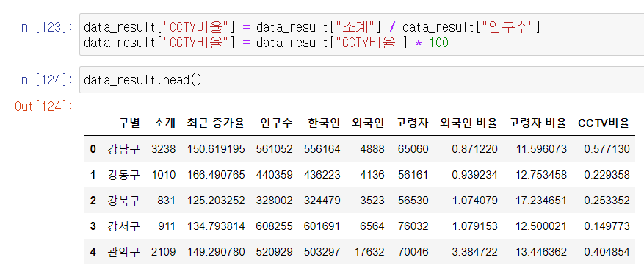Click the value 831 in 소계
644x274 pixels.
point(167,201)
